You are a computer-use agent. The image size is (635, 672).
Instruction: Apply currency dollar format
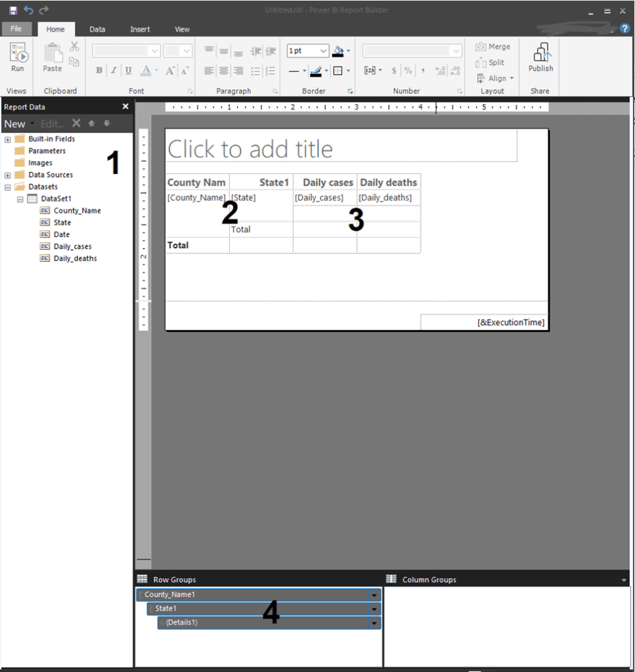(393, 71)
